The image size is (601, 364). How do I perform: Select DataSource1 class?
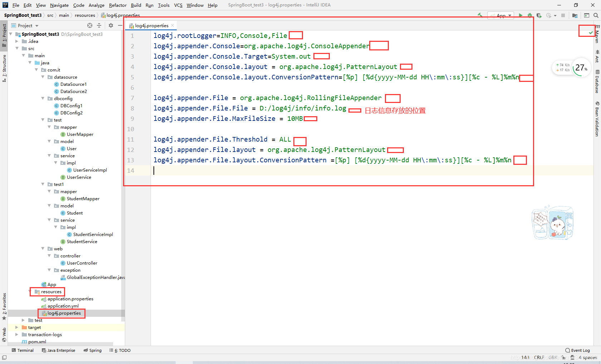click(73, 84)
